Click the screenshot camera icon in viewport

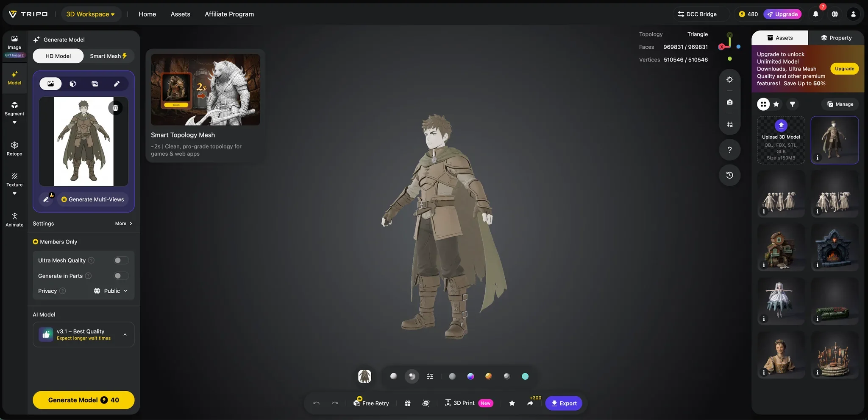click(729, 102)
